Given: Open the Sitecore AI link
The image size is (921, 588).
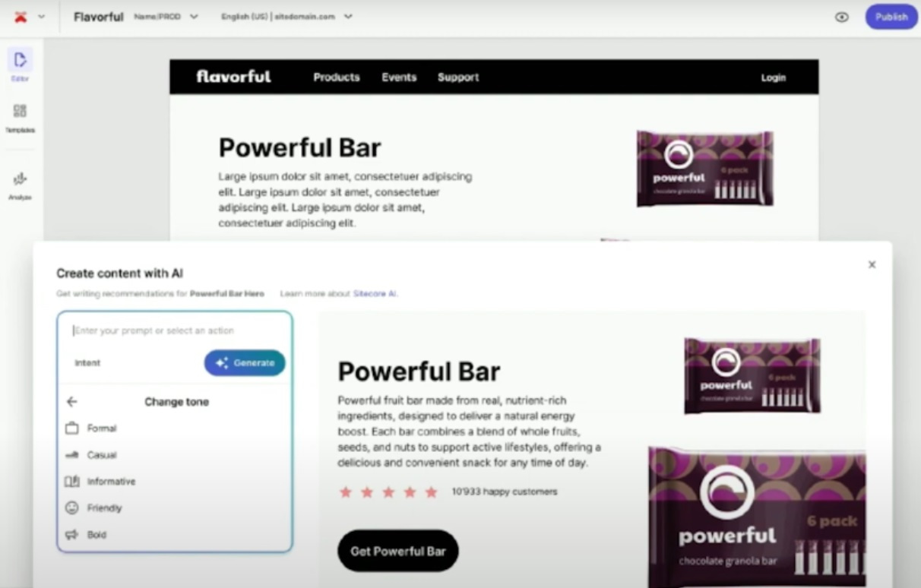Looking at the screenshot, I should click(x=375, y=293).
